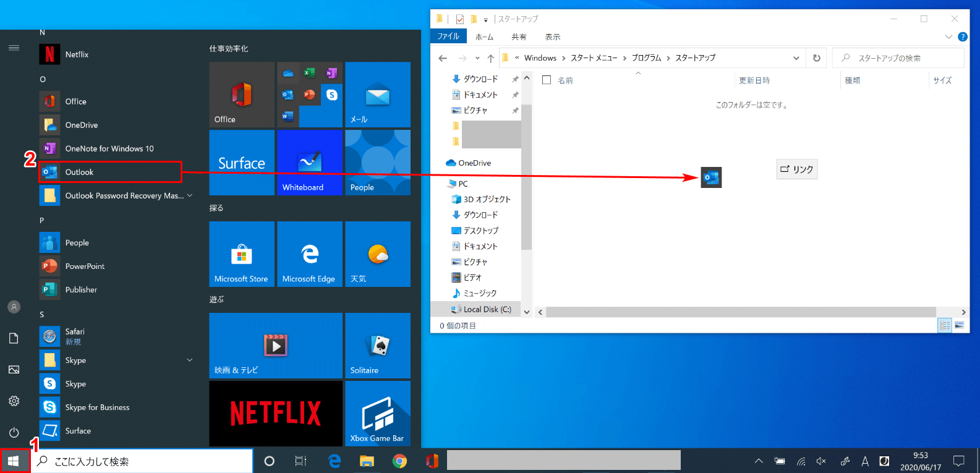Image resolution: width=980 pixels, height=473 pixels.
Task: Open Google Chrome from the taskbar
Action: [x=399, y=461]
